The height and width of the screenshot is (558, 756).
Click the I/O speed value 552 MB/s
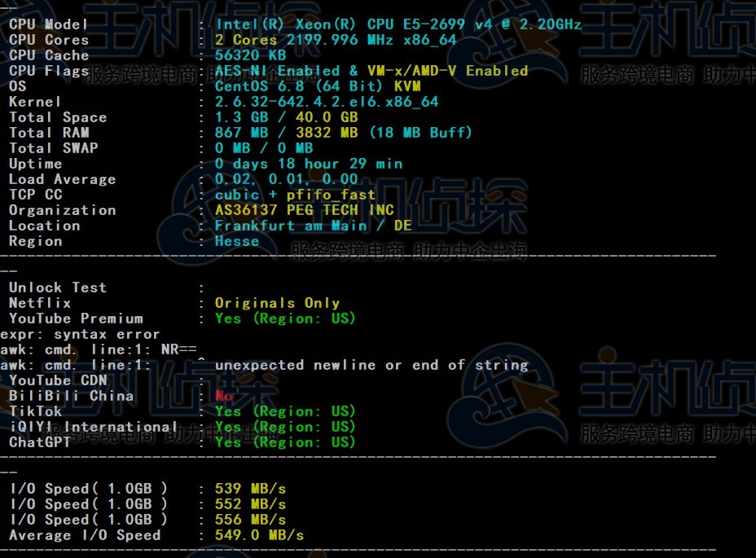point(250,504)
